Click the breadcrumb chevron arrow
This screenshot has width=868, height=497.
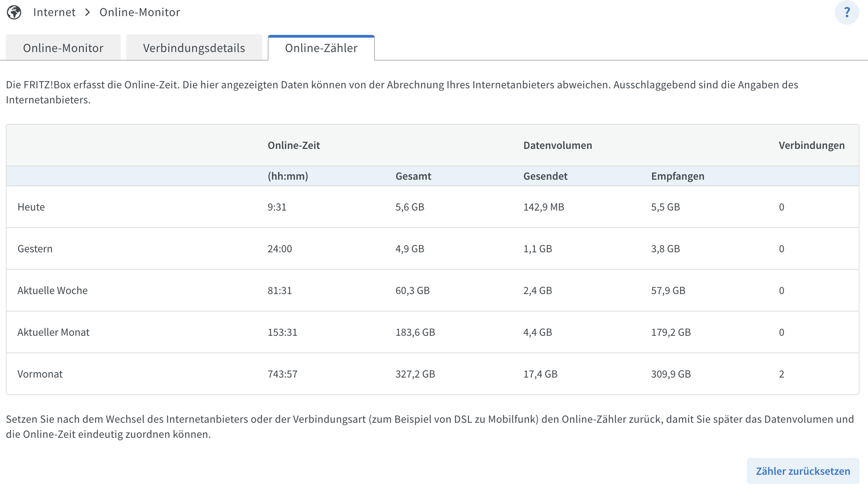[x=88, y=12]
